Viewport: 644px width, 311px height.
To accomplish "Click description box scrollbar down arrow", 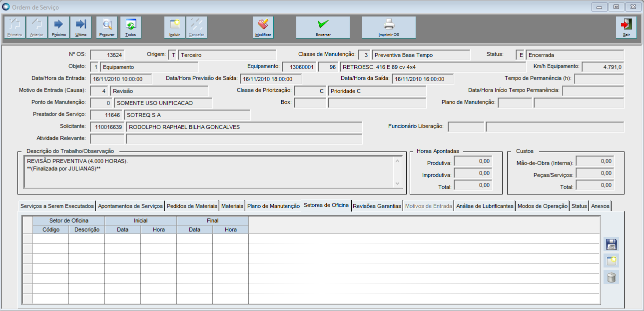I will [398, 184].
